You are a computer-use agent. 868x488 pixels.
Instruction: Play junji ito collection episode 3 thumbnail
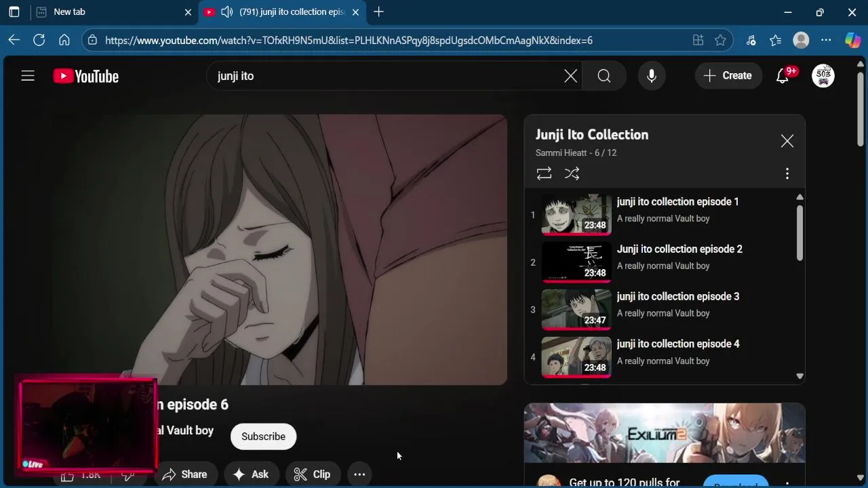click(576, 310)
